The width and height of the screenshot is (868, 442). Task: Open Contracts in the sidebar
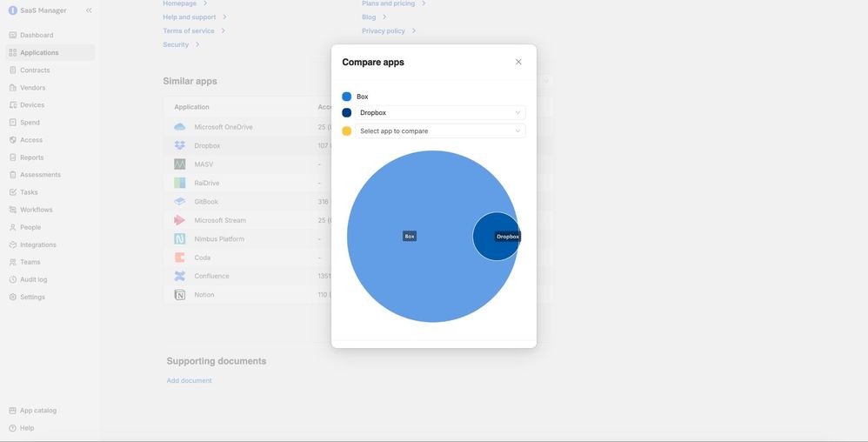click(x=35, y=70)
